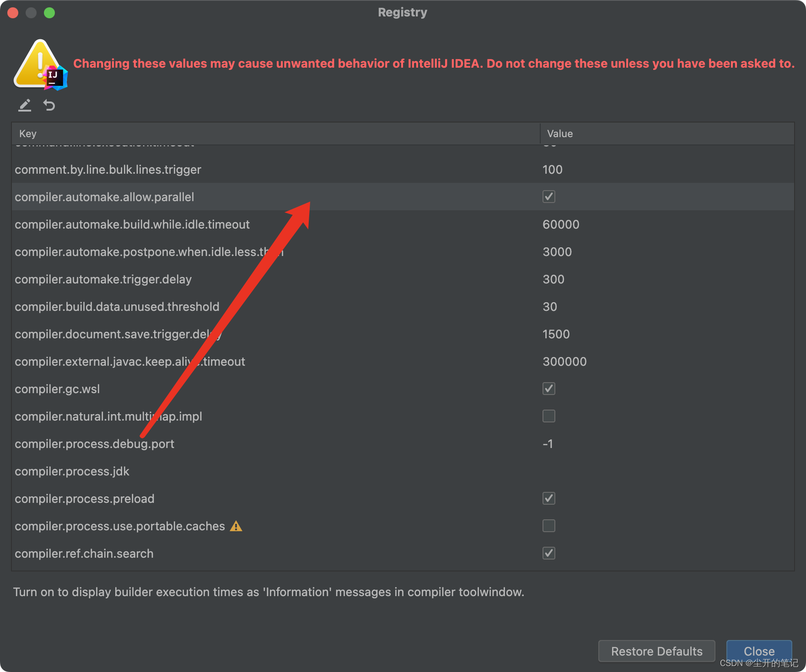Viewport: 806px width, 672px height.
Task: Select the compiler.process.jdk key
Action: [x=72, y=471]
